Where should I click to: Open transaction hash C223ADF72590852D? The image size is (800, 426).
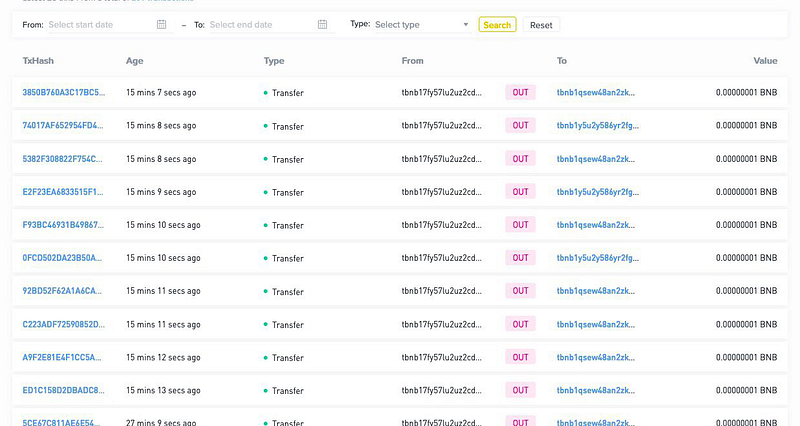click(63, 324)
